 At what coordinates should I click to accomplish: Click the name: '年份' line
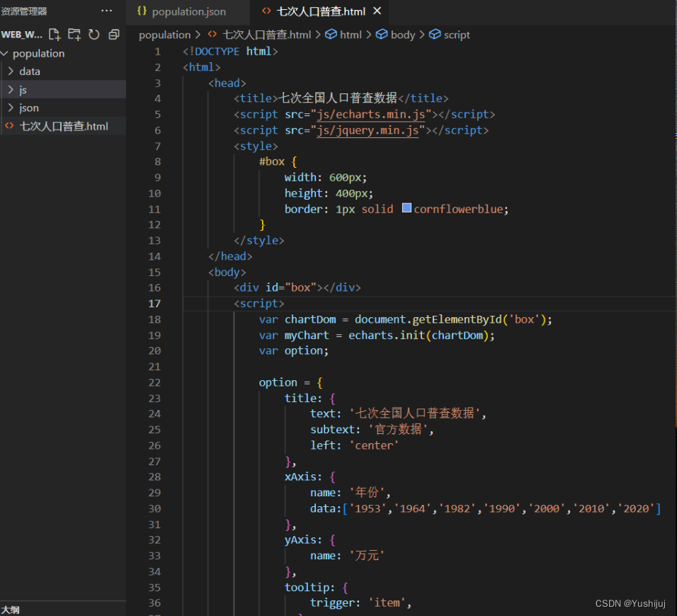point(350,493)
